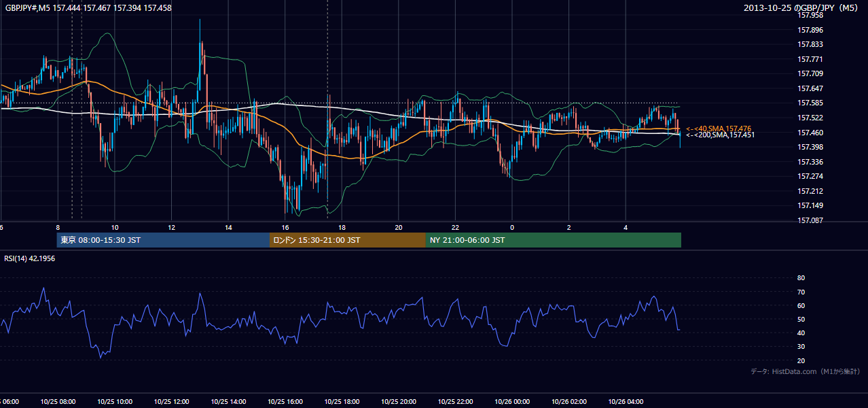Viewport: 868px width, 408px height.
Task: Click the 40 SMA 157.476 label
Action: tap(719, 129)
